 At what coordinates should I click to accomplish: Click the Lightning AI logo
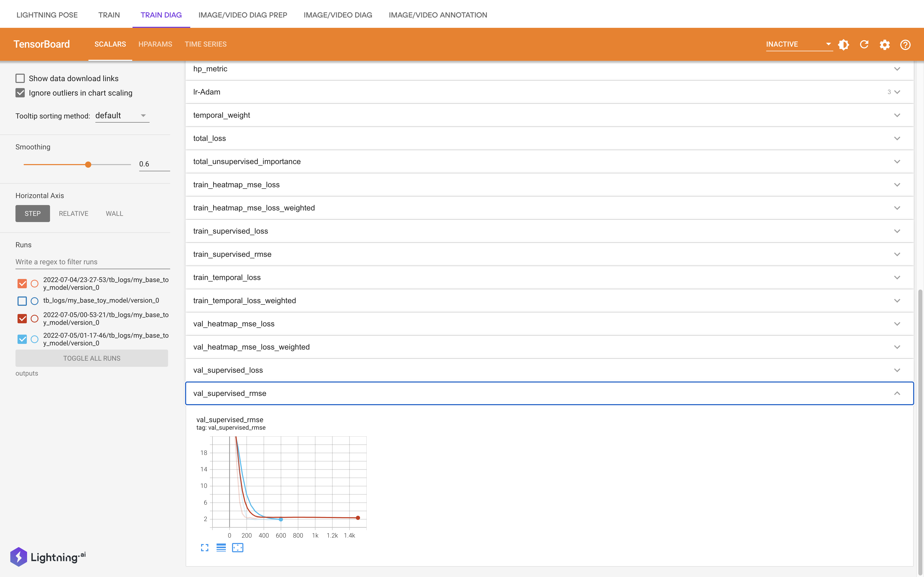click(x=48, y=557)
